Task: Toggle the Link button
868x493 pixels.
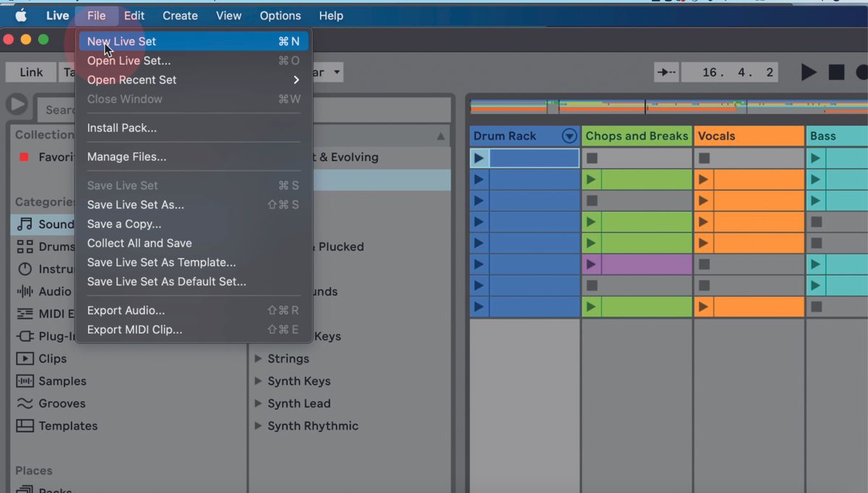Action: pos(31,72)
